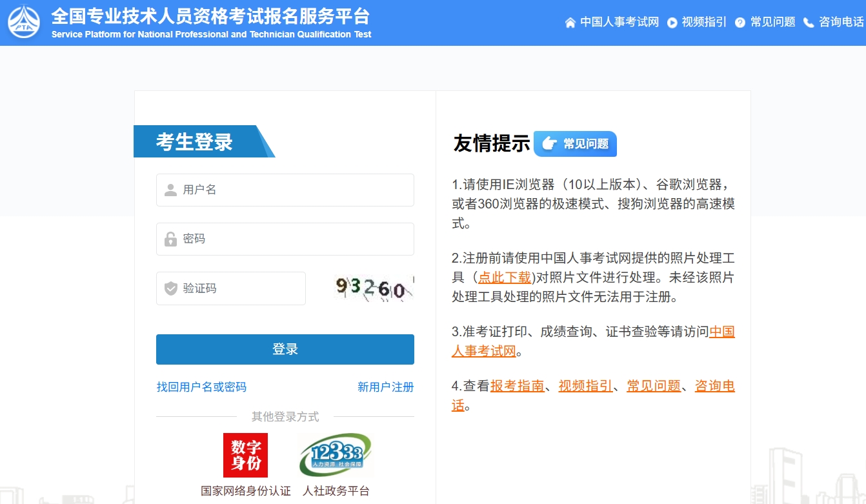This screenshot has height=504, width=866.
Task: Click the 找回用户名或密码 link
Action: 201,387
